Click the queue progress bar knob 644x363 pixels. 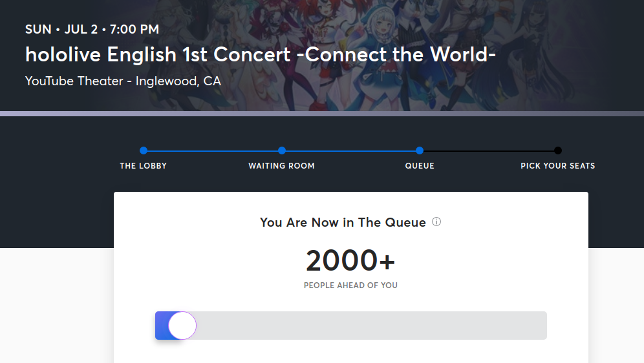tap(182, 326)
